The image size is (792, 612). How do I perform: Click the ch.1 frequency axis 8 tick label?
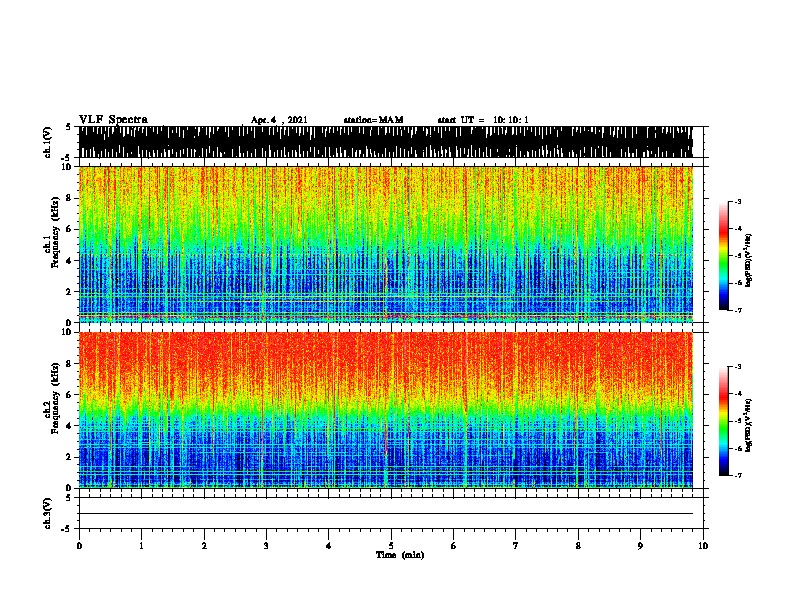coord(70,198)
